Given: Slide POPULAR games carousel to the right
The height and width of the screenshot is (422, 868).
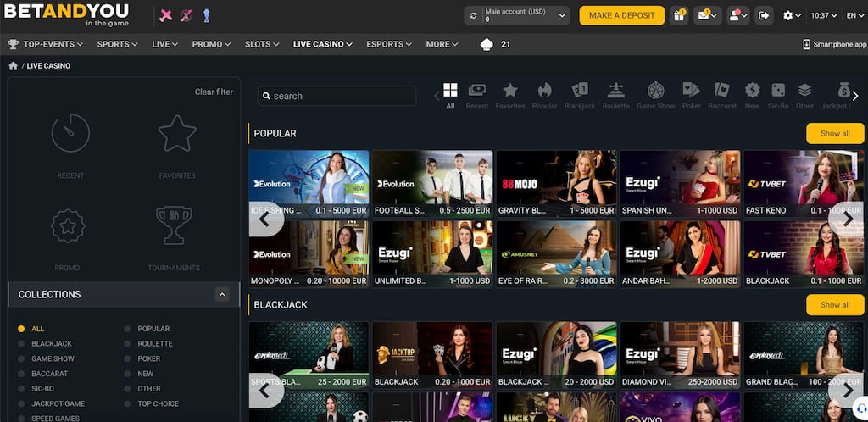Looking at the screenshot, I should coord(848,219).
